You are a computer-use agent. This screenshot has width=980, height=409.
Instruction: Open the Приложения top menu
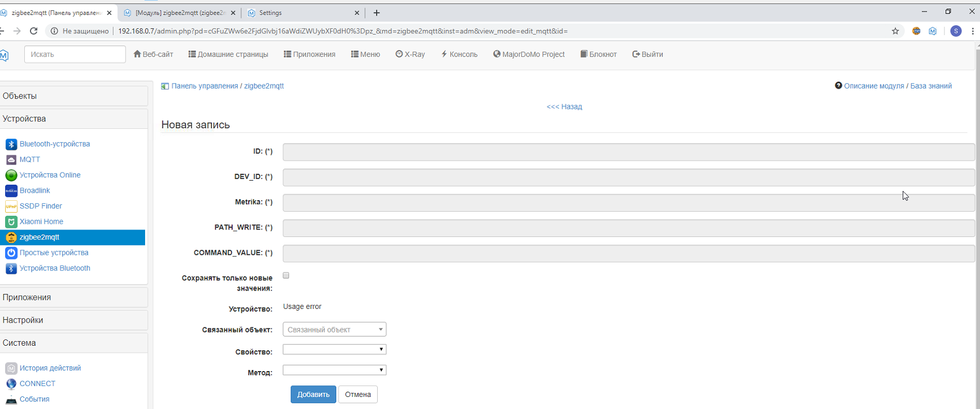pyautogui.click(x=309, y=54)
